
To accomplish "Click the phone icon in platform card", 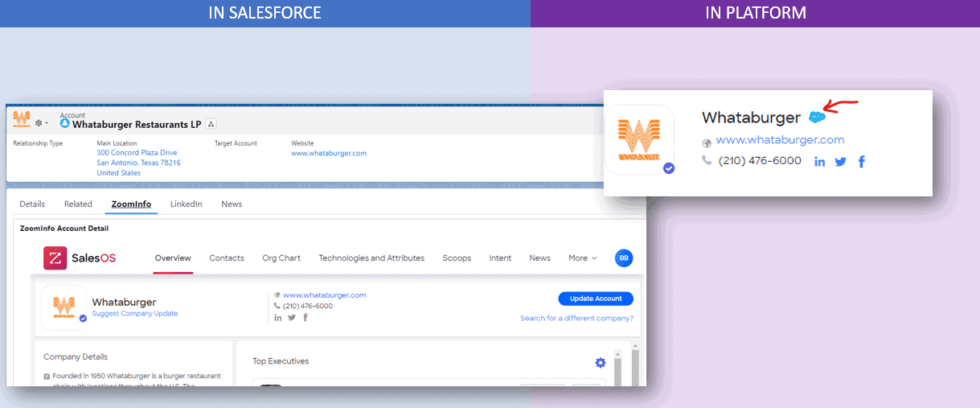I will [707, 160].
